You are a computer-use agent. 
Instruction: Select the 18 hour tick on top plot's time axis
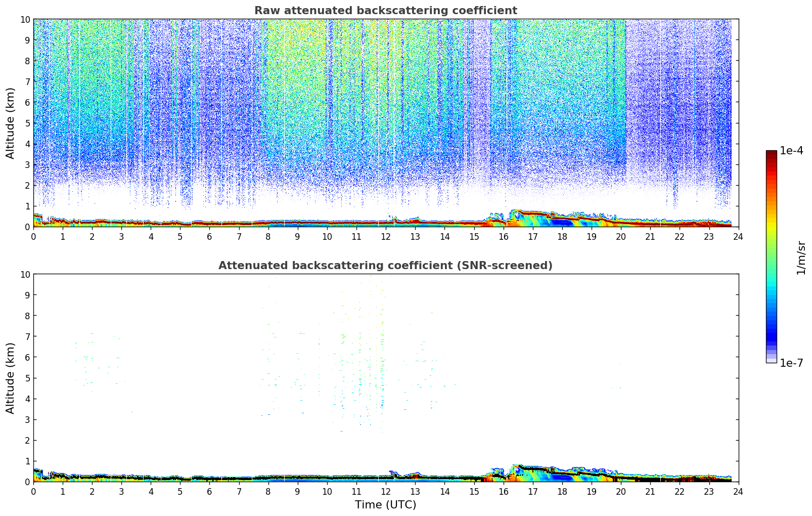tap(562, 236)
